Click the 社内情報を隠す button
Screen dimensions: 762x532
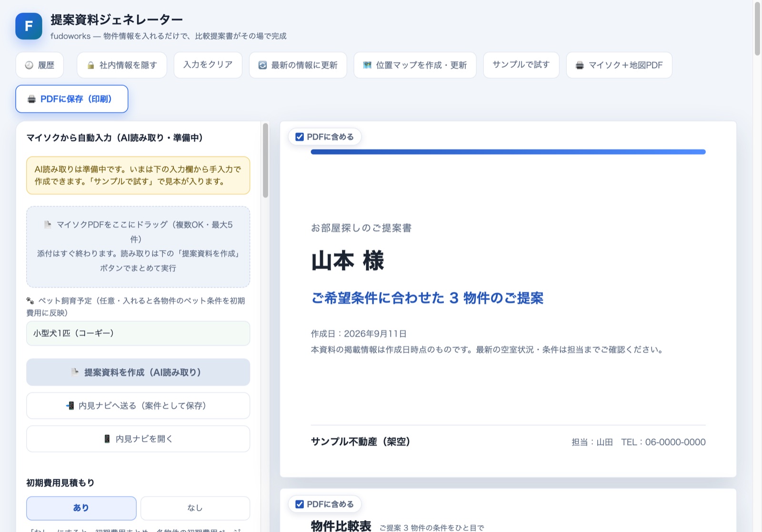click(122, 65)
